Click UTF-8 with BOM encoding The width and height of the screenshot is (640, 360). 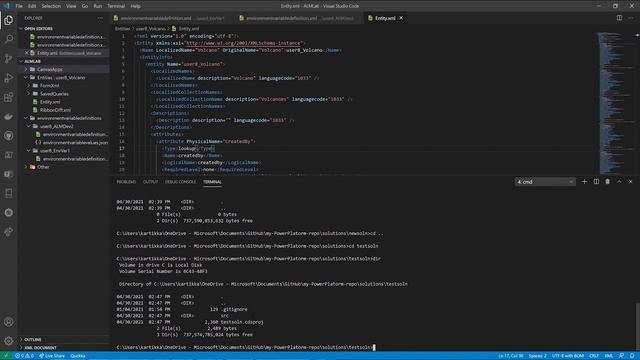[568, 356]
